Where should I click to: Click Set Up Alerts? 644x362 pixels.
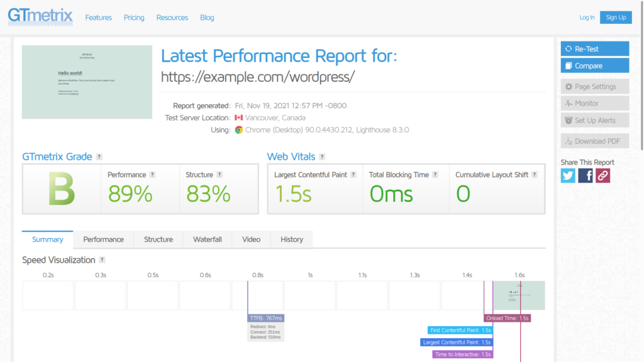(595, 120)
